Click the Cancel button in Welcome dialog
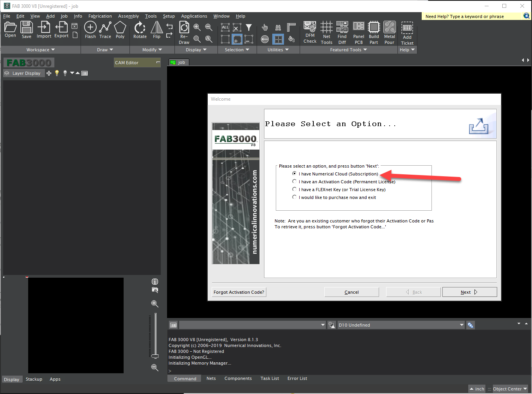Screen dimensions: 532x394 pos(352,292)
